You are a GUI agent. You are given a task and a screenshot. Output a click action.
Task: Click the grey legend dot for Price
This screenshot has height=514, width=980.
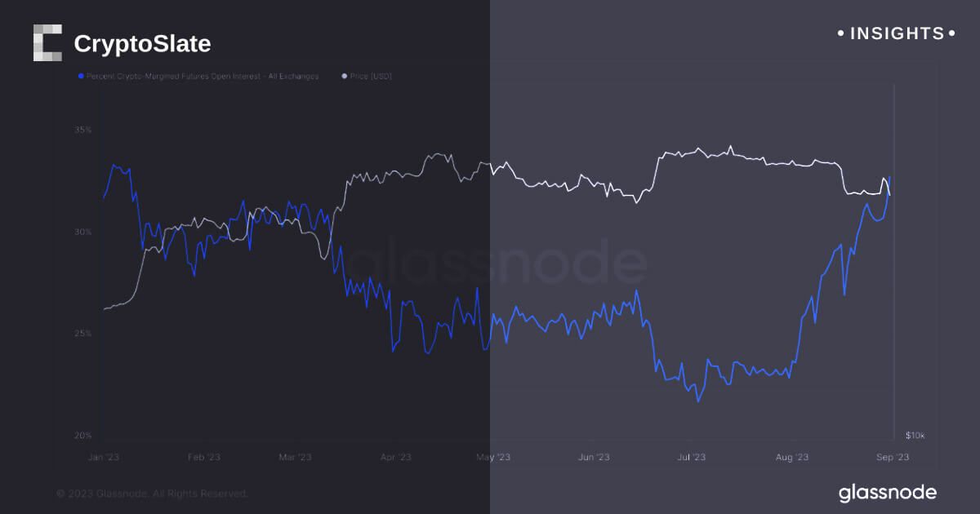(345, 76)
